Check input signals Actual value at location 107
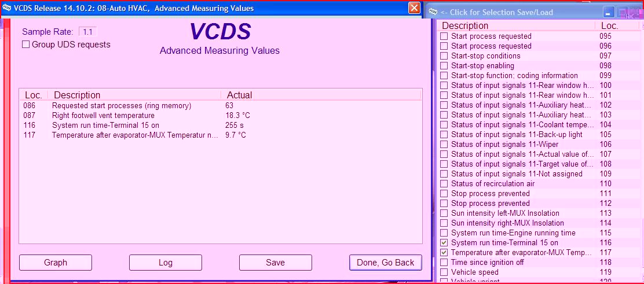 (444, 154)
